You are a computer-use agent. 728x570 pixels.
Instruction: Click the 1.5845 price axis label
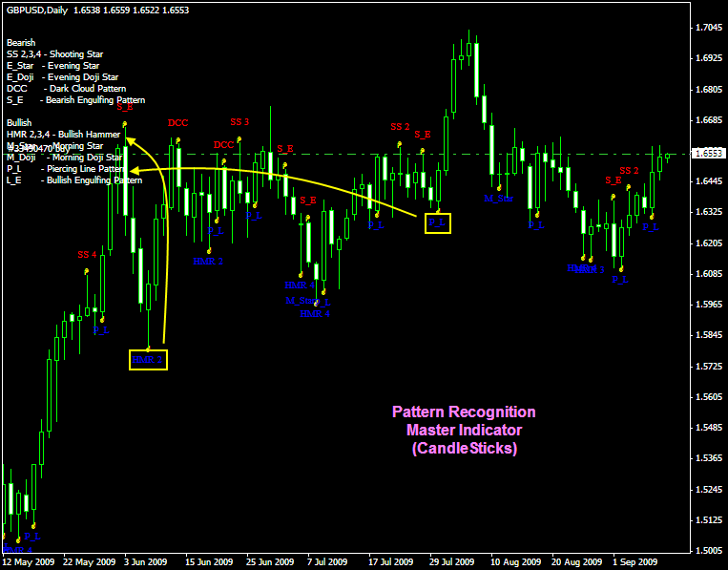click(x=708, y=335)
